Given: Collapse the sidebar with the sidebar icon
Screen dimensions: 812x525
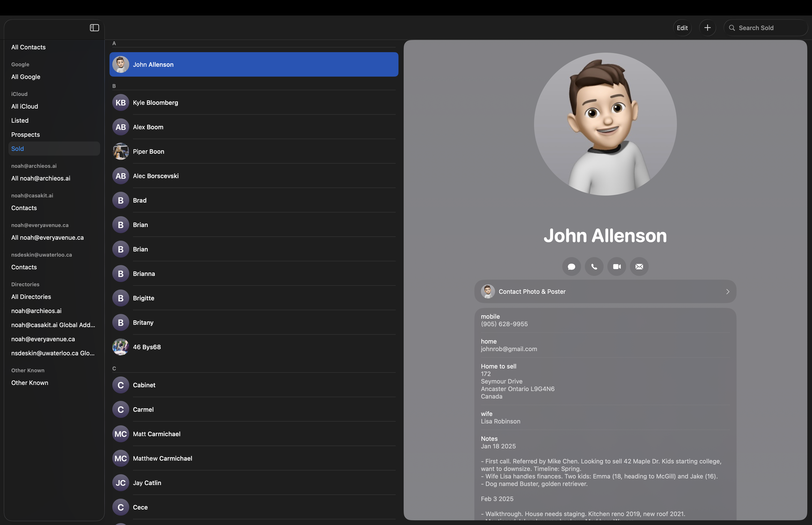Looking at the screenshot, I should point(94,28).
